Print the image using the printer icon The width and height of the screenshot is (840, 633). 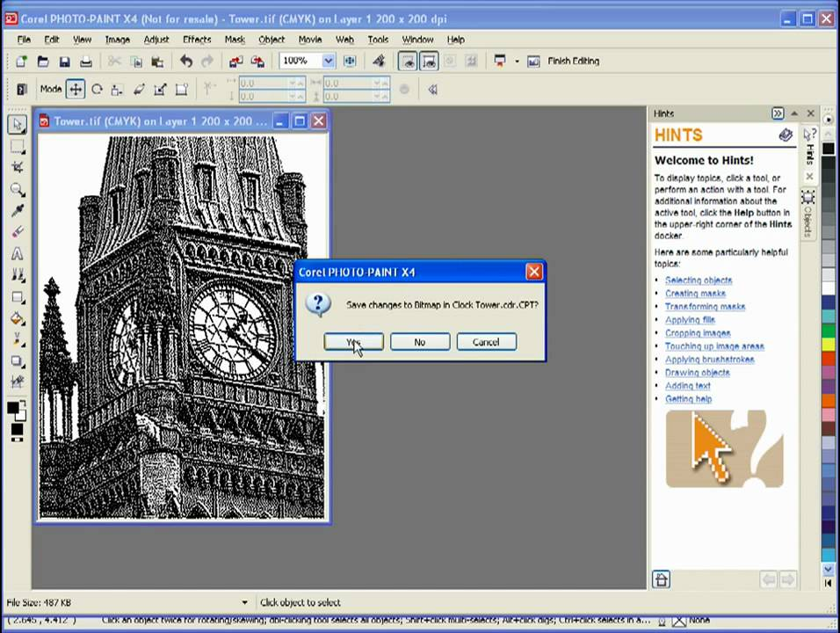click(x=86, y=62)
